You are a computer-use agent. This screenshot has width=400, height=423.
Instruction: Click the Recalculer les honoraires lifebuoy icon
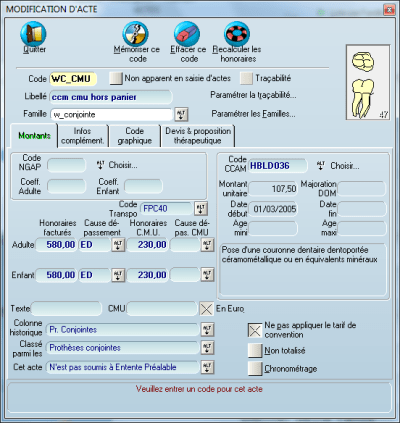237,34
